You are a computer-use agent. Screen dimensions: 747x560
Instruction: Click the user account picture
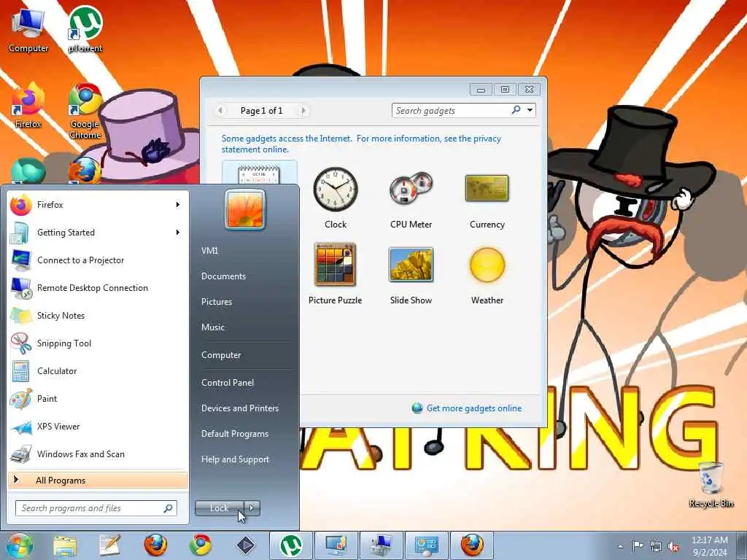245,209
